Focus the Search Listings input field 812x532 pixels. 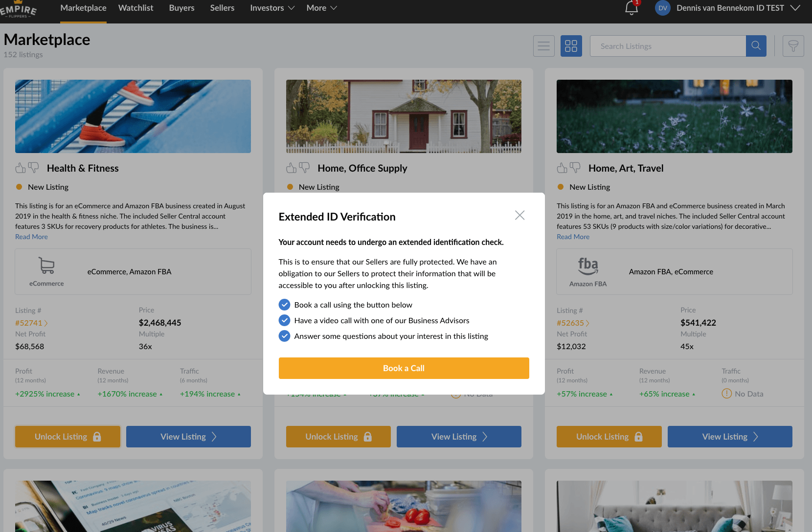(x=668, y=46)
